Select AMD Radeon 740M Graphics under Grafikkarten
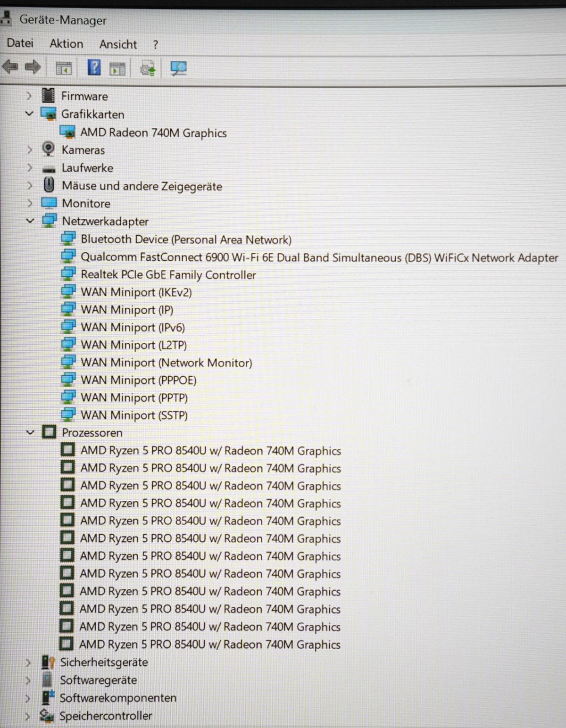Image resolution: width=566 pixels, height=728 pixels. tap(153, 132)
